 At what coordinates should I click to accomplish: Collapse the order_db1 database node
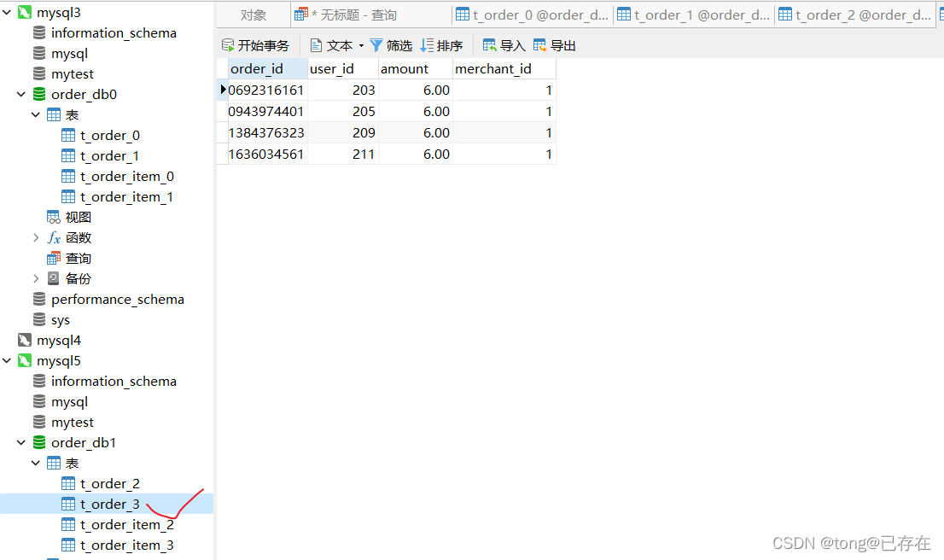point(21,442)
